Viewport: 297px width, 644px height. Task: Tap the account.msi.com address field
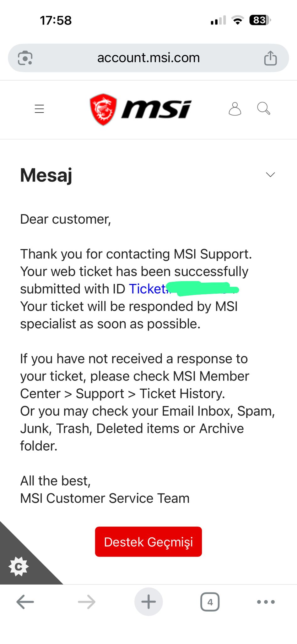point(148,58)
